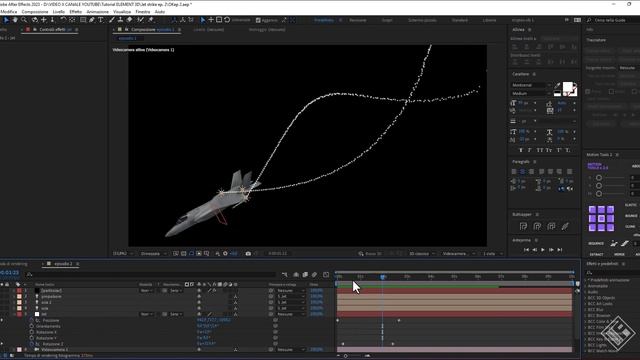This screenshot has width=640, height=360.
Task: Toggle shy switch of particular layer
Action: click(199, 291)
